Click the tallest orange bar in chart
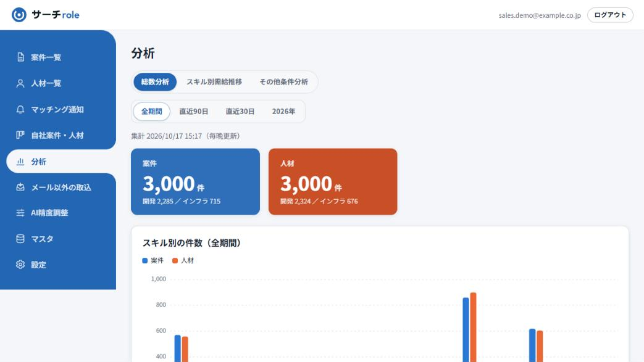 click(473, 327)
